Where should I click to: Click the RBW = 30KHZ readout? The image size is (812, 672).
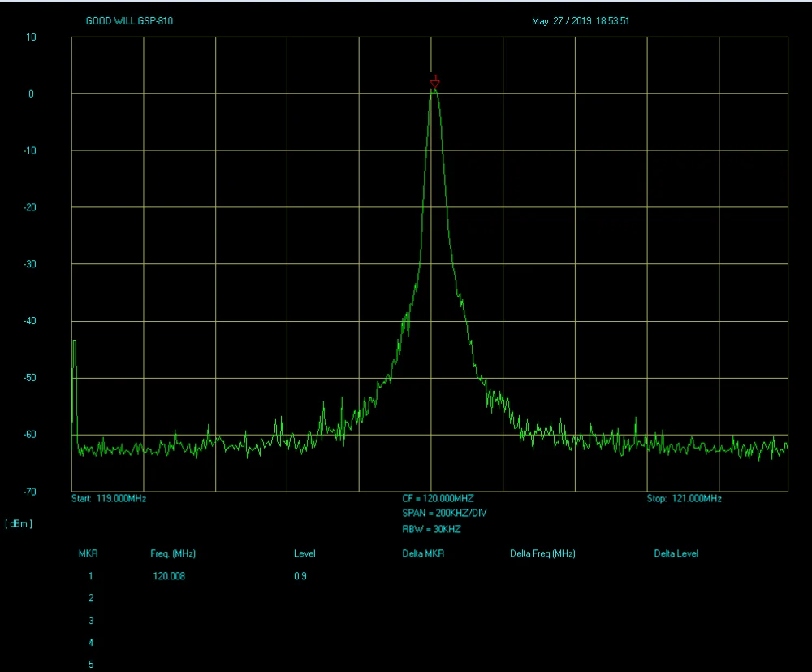(431, 529)
